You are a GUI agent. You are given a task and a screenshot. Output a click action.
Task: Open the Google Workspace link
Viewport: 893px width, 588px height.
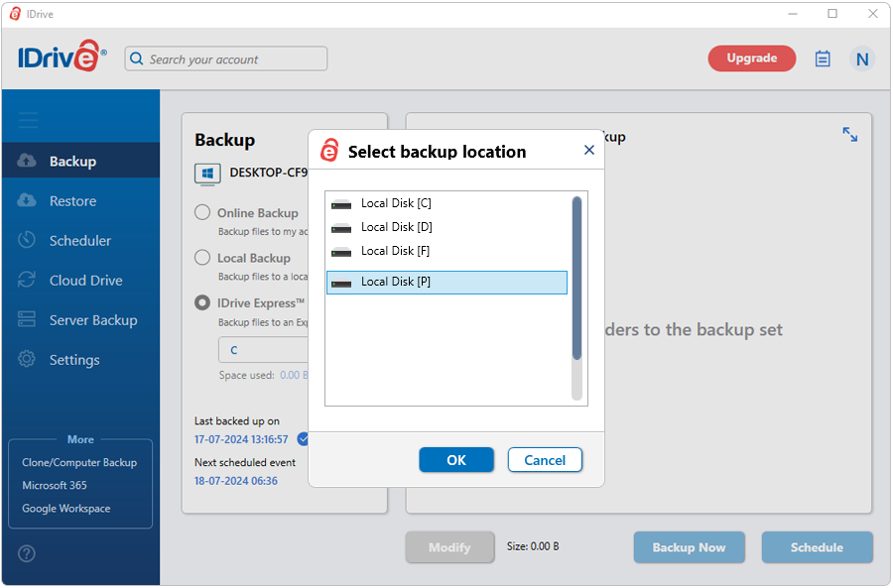click(66, 509)
